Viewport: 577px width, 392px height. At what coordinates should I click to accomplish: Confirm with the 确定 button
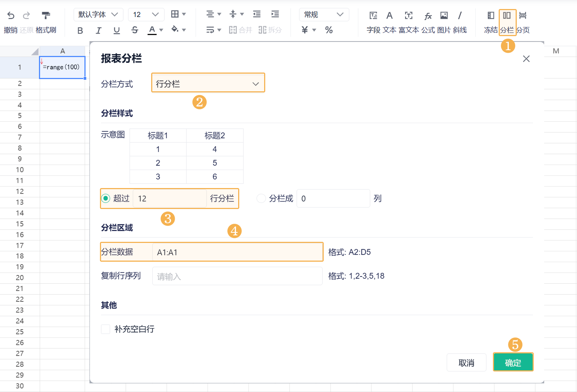(x=513, y=363)
